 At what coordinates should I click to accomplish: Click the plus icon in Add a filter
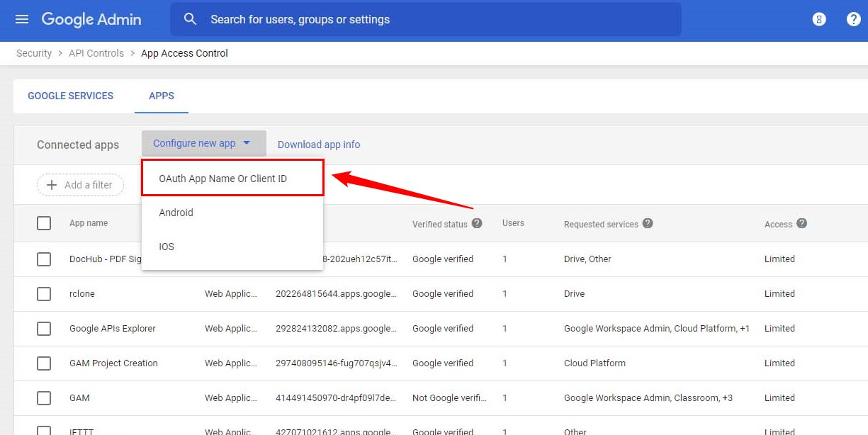(x=52, y=185)
